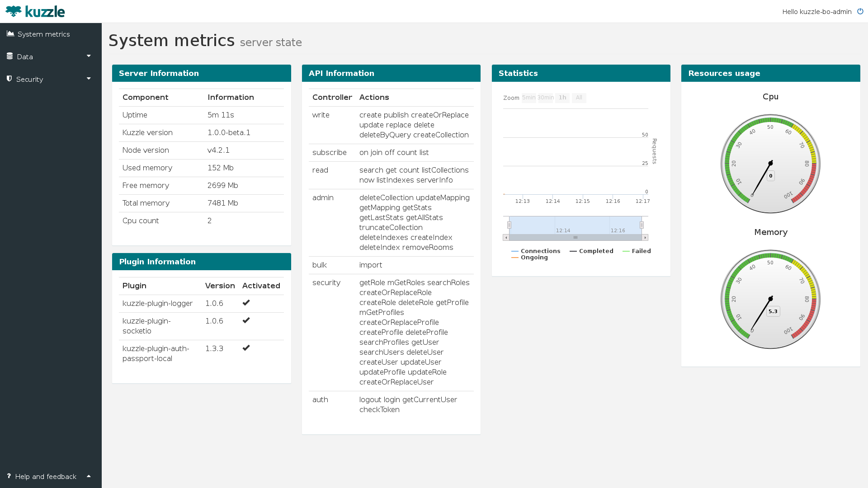Set chart zoom to 30min
Image resolution: width=868 pixels, height=488 pixels.
coord(546,98)
